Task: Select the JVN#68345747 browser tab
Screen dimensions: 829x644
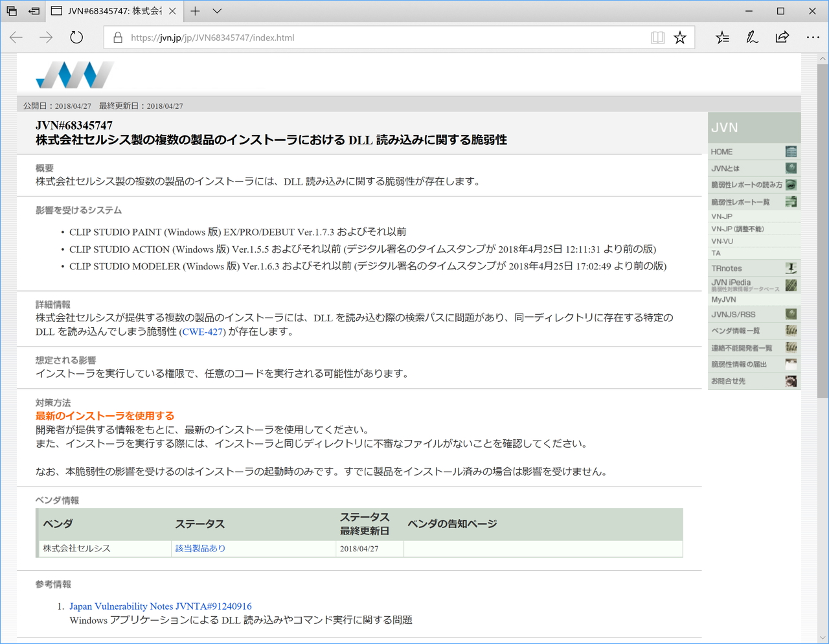Action: pos(110,11)
